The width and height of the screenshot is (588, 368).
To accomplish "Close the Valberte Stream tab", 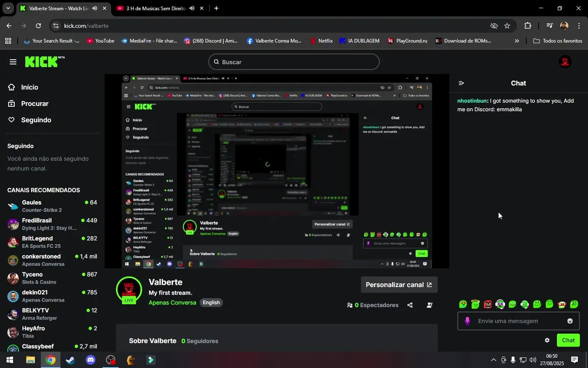I will 105,8.
